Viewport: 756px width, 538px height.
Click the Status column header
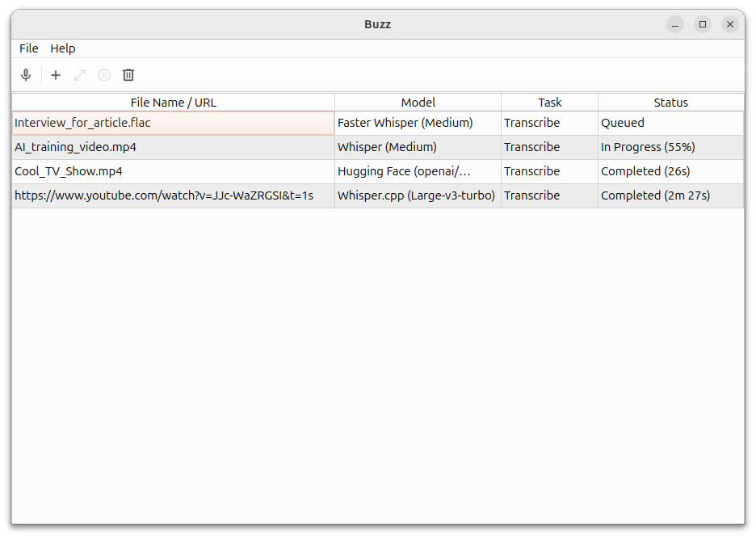(670, 103)
